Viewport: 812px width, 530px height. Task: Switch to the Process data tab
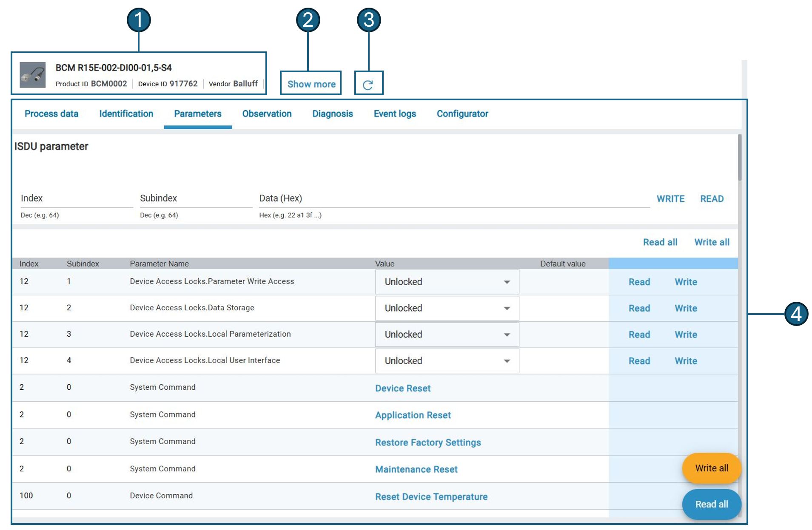[51, 114]
